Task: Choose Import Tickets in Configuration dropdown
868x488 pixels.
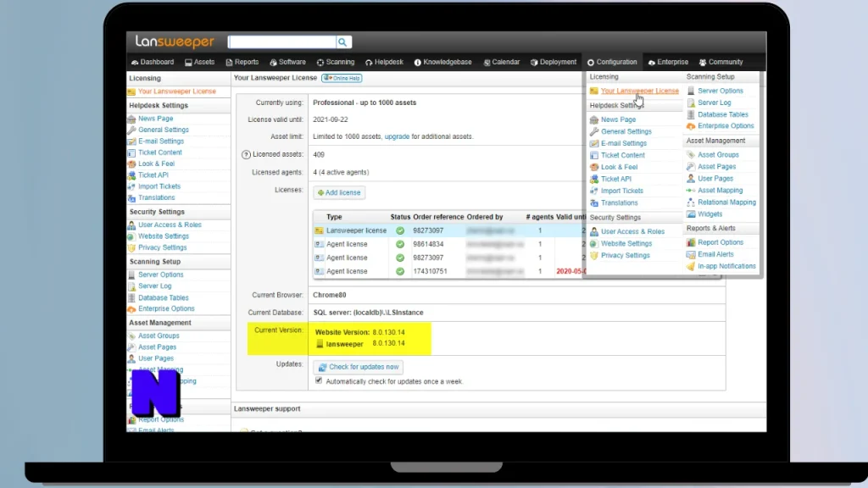Action: tap(622, 191)
